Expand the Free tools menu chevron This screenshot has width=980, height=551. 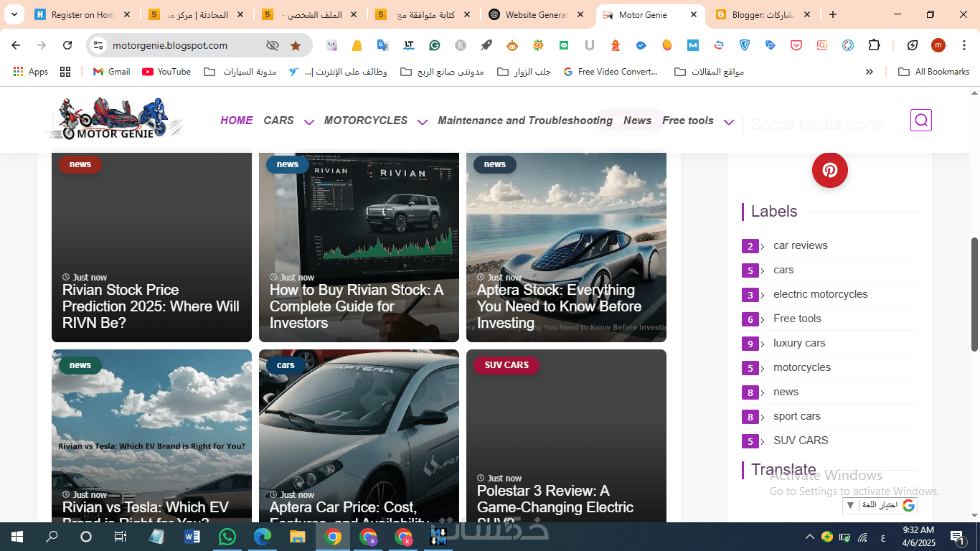(x=729, y=122)
